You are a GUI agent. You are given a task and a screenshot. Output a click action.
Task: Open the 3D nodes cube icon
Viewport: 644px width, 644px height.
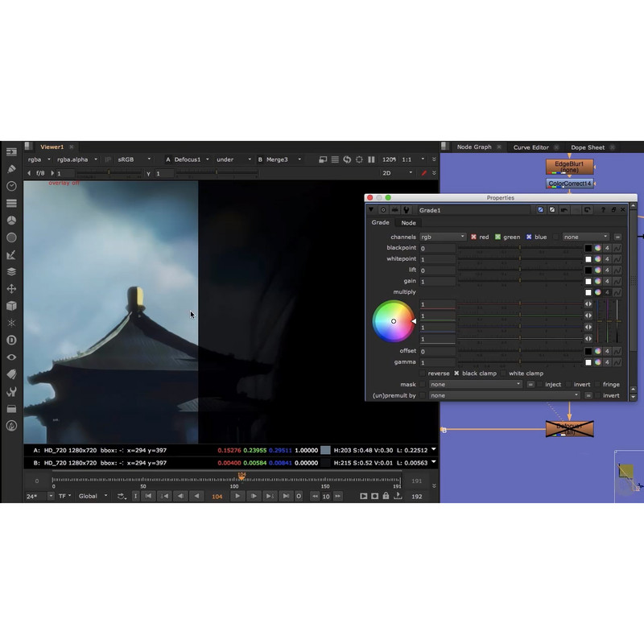pyautogui.click(x=11, y=306)
